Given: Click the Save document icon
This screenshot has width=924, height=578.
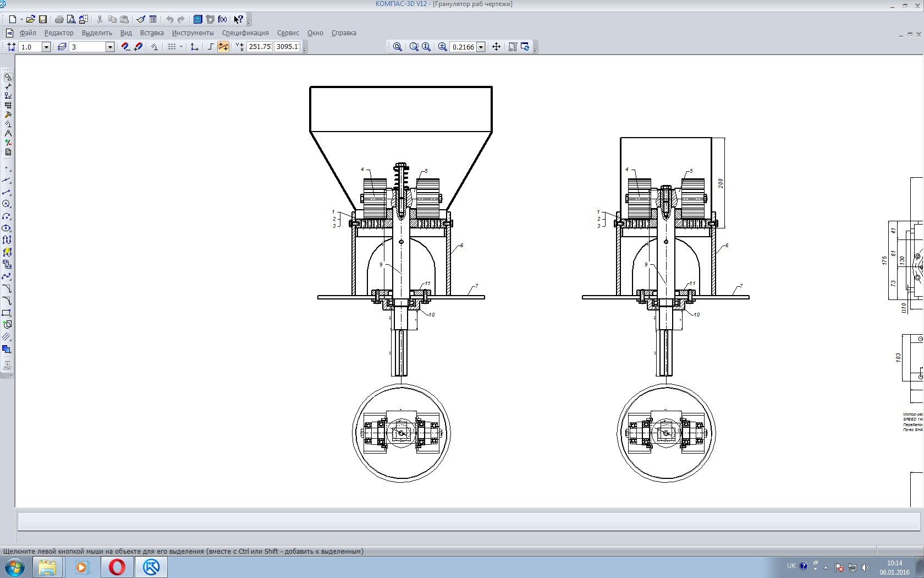Looking at the screenshot, I should click(x=43, y=19).
